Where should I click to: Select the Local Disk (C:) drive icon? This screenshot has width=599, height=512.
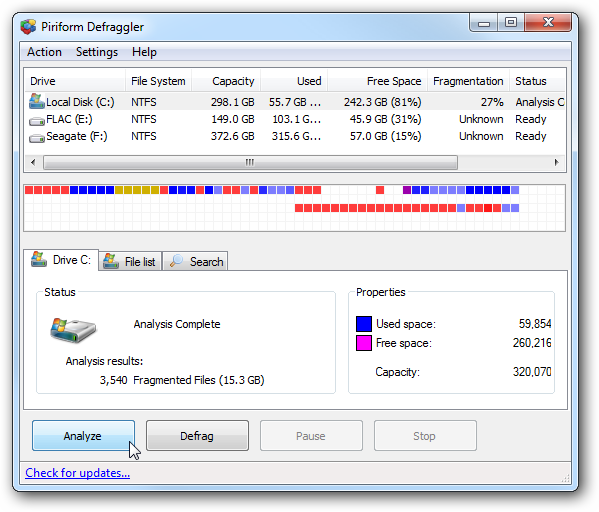(x=37, y=101)
